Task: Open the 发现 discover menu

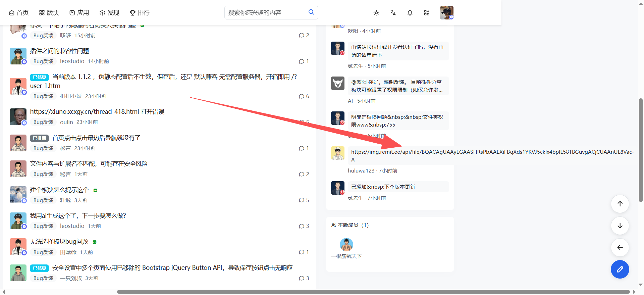Action: coord(109,13)
